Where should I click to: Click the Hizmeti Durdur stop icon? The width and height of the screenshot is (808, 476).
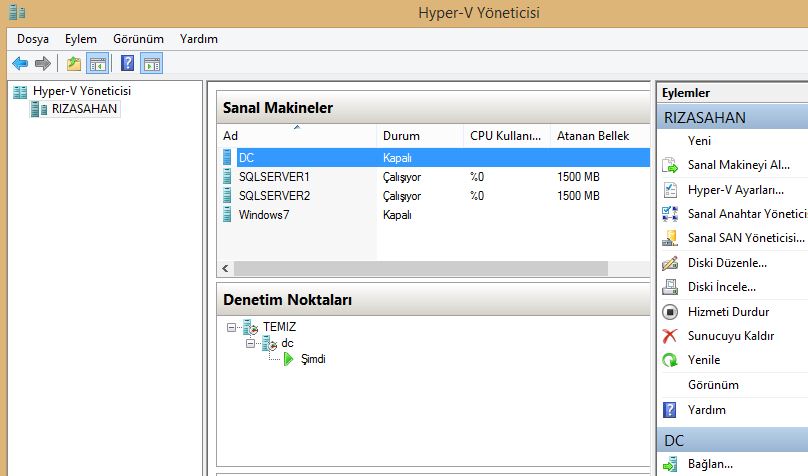(670, 312)
